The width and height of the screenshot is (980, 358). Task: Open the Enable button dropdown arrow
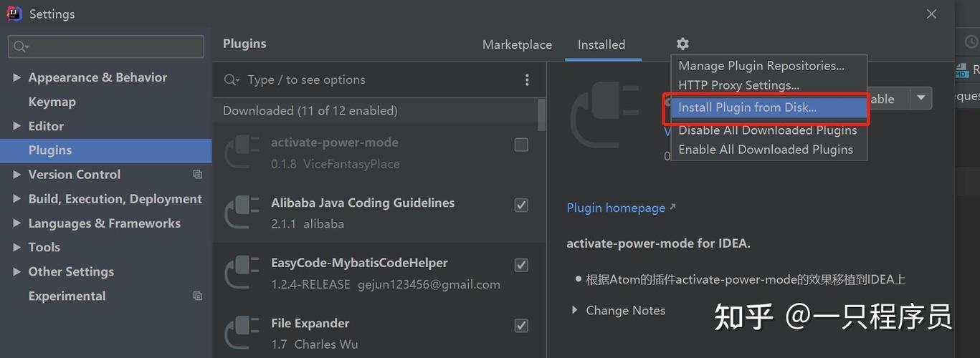920,99
